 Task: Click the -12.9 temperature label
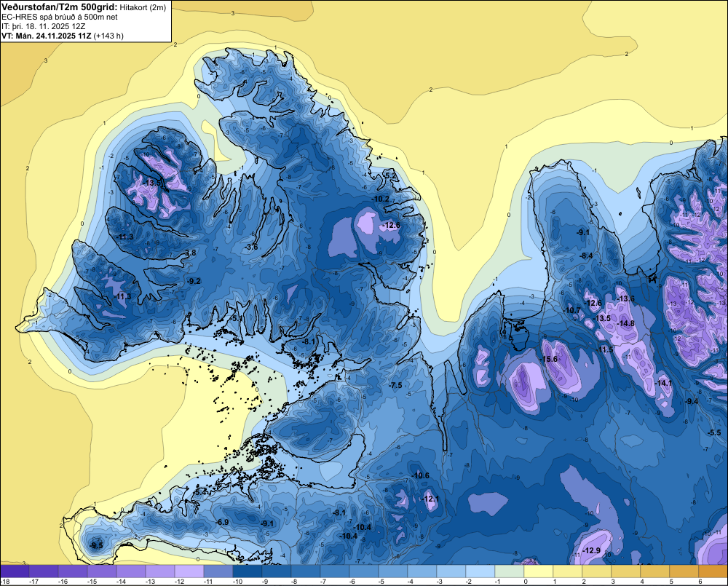point(591,551)
